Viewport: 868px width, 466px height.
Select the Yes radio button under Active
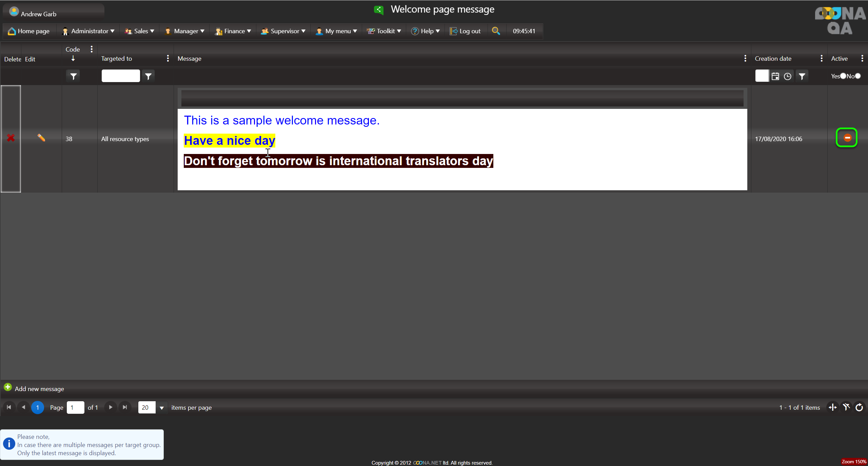pos(843,76)
